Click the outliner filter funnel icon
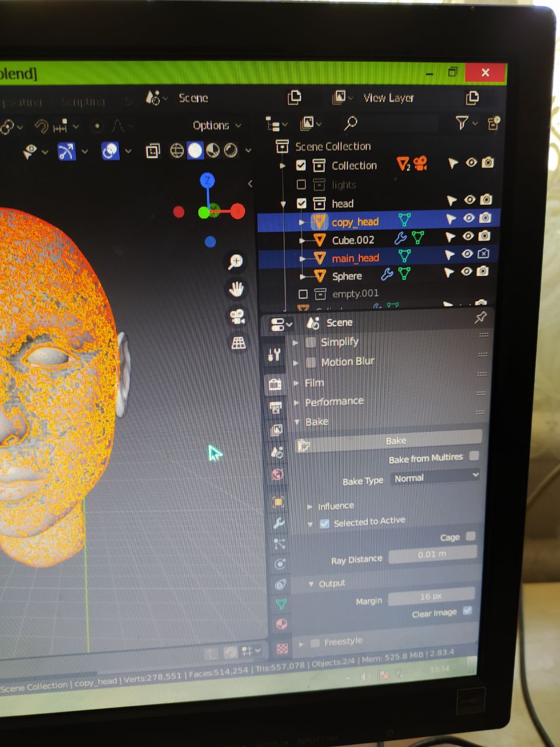Screen dimensions: 560x747 461,123
